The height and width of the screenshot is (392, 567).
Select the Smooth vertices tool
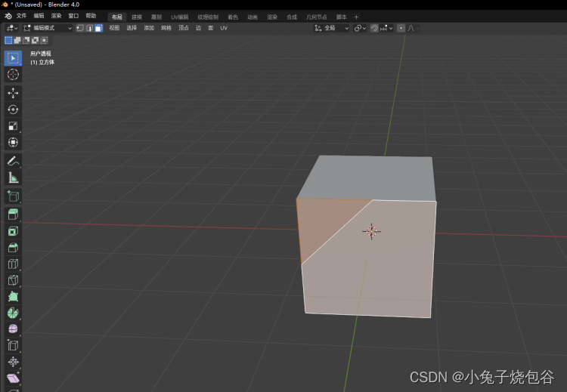(13, 329)
